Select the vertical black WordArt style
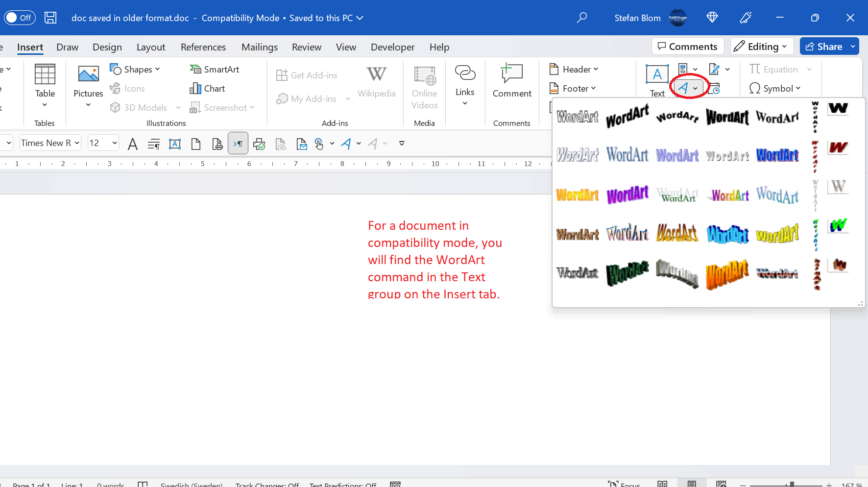Viewport: 868px width, 487px height. (815, 117)
